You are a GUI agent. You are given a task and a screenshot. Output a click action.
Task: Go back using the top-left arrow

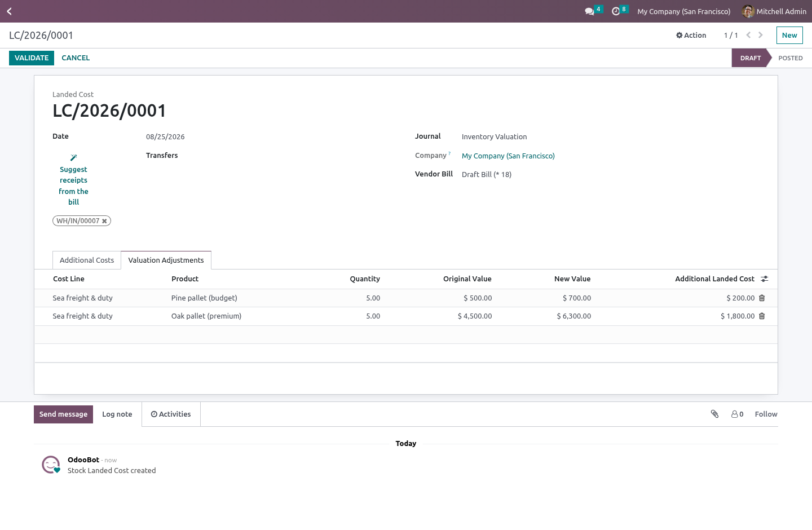point(9,11)
